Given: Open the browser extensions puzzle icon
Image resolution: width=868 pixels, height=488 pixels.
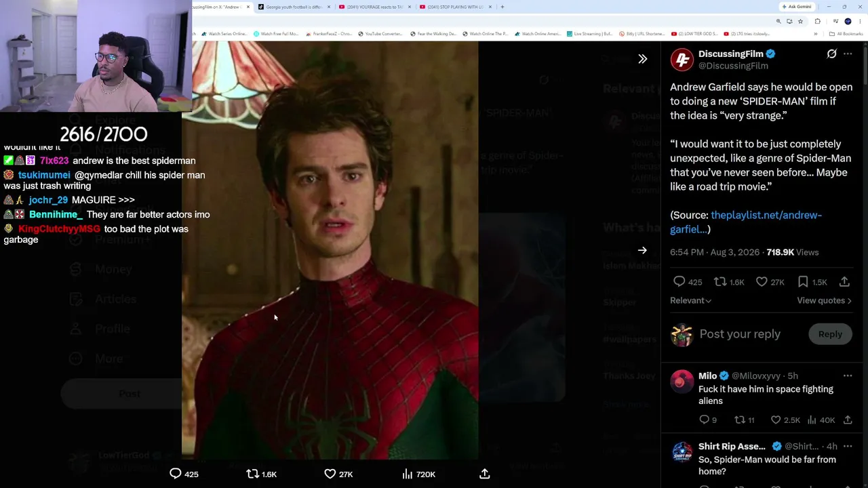Looking at the screenshot, I should pos(817,21).
